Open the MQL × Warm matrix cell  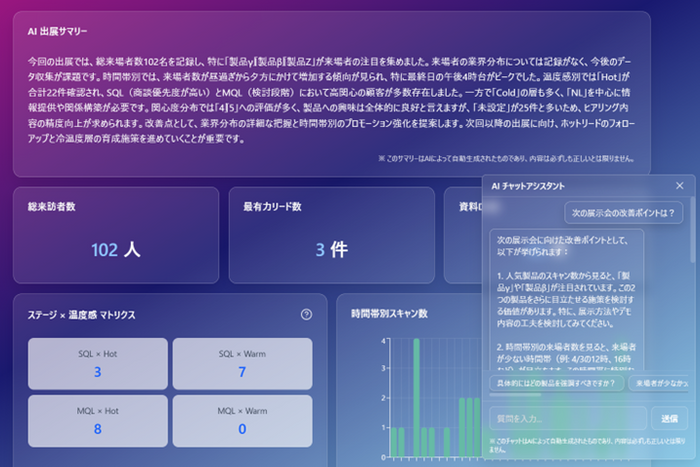click(242, 420)
